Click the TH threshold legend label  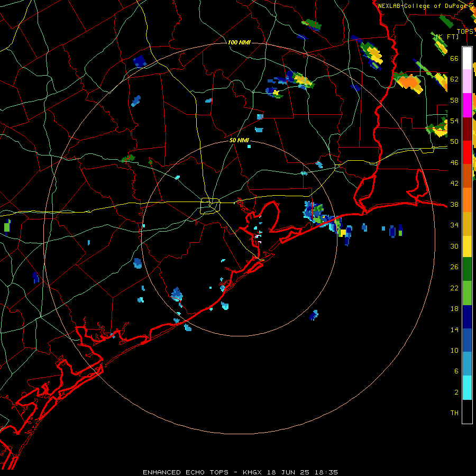click(x=454, y=413)
